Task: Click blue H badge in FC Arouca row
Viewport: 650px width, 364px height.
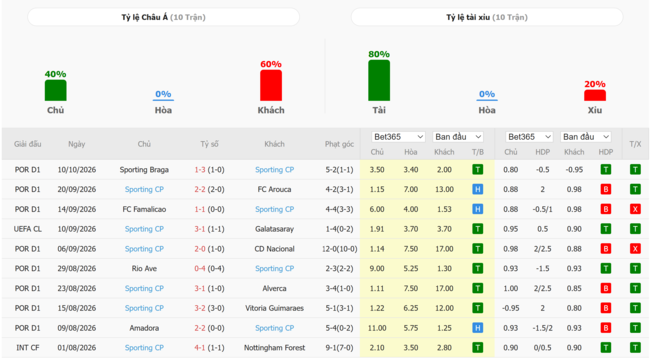Action: click(478, 189)
